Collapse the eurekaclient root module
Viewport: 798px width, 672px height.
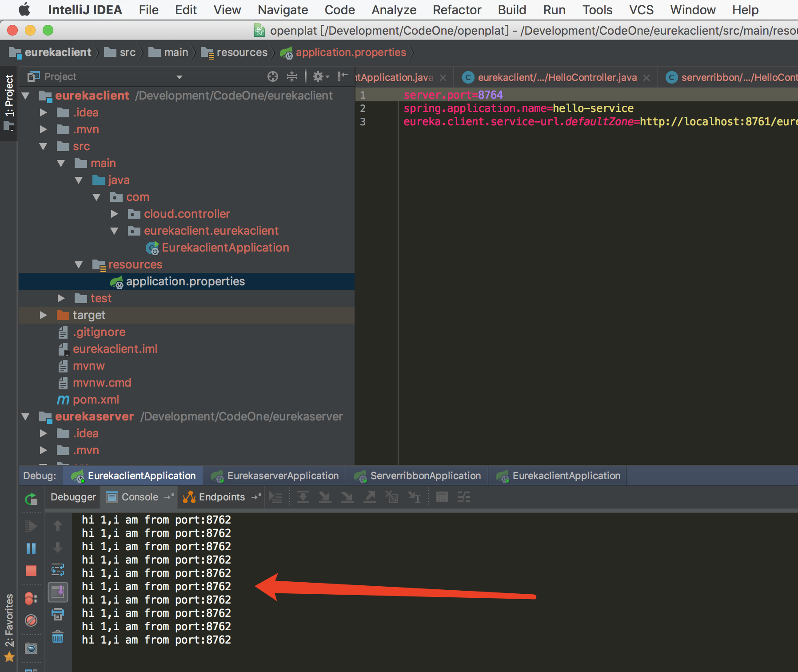pyautogui.click(x=26, y=96)
